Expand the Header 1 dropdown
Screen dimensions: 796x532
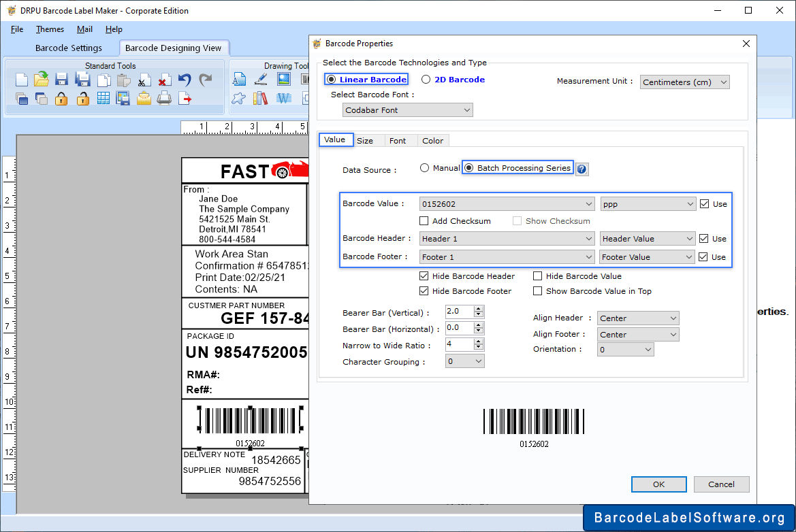click(x=507, y=238)
